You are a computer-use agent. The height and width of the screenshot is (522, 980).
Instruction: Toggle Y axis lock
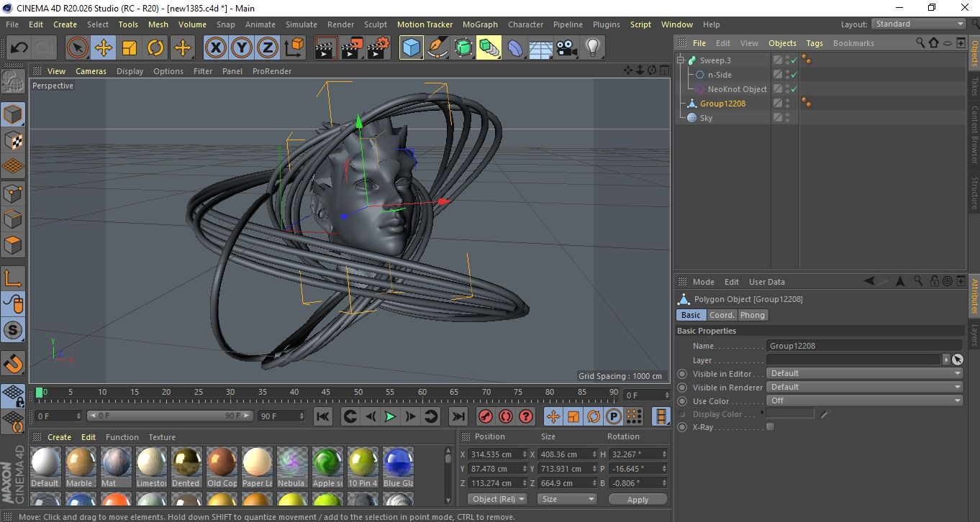click(x=242, y=48)
